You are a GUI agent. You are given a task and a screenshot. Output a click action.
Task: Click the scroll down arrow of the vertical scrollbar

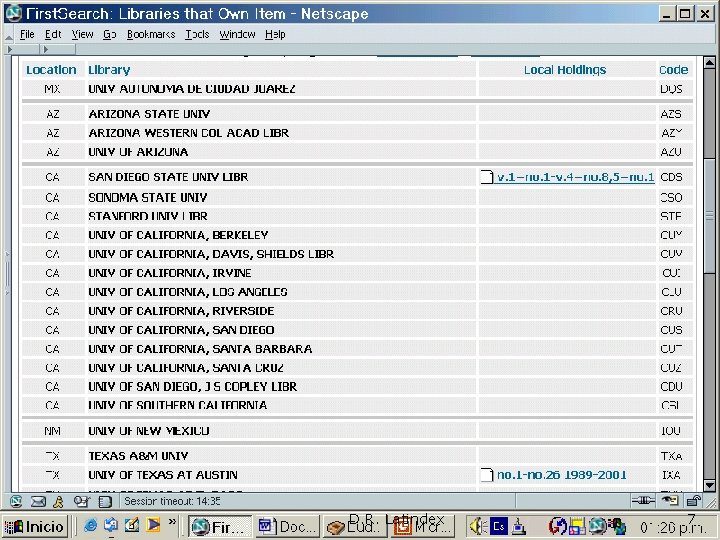[x=709, y=485]
